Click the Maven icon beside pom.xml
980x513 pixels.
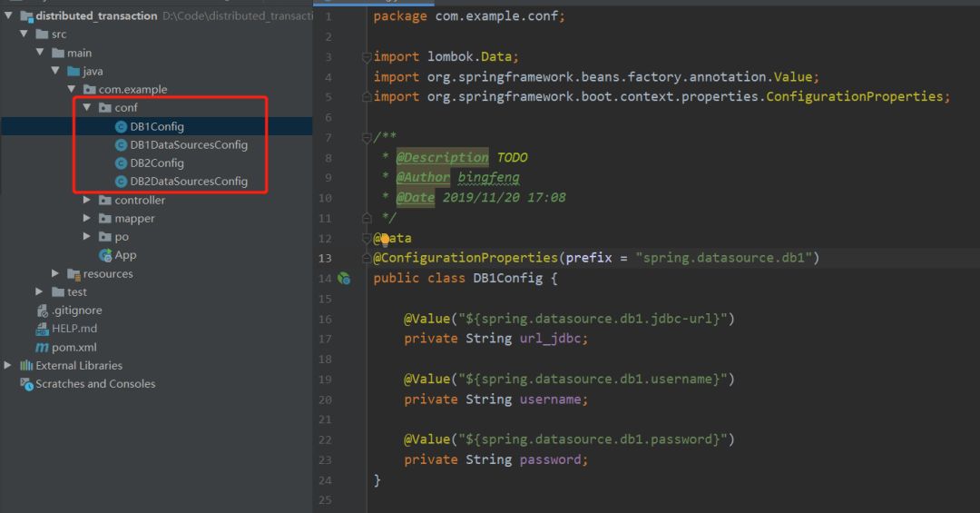42,348
